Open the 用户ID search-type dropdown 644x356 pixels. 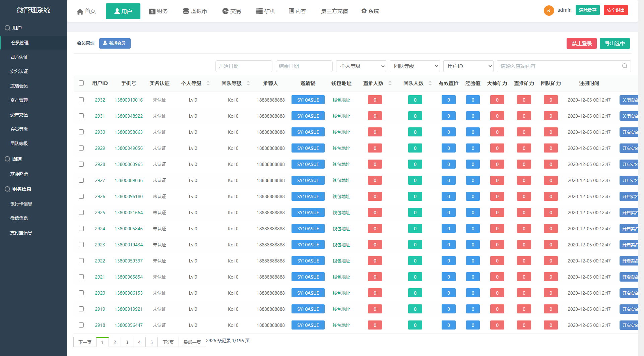pyautogui.click(x=468, y=66)
